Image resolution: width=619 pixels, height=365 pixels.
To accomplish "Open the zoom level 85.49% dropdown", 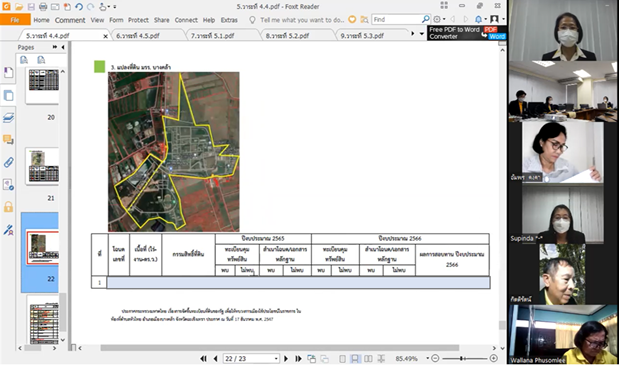I will (427, 358).
